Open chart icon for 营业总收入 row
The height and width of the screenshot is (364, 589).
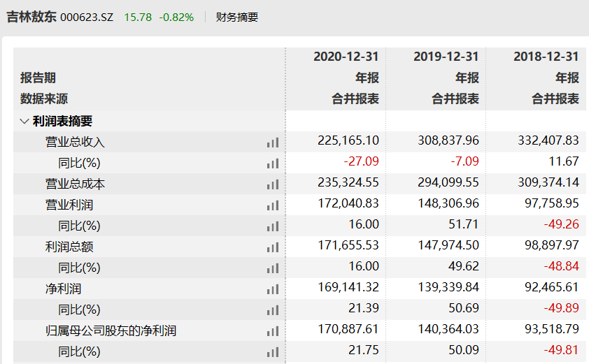tap(273, 143)
